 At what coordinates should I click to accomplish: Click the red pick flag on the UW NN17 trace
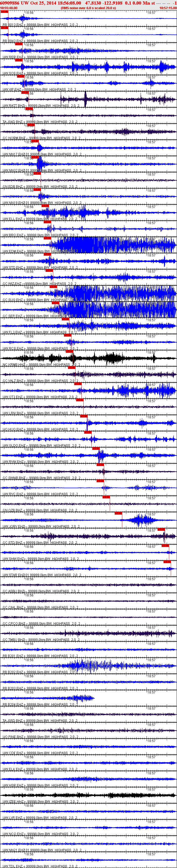pyautogui.click(x=35, y=141)
